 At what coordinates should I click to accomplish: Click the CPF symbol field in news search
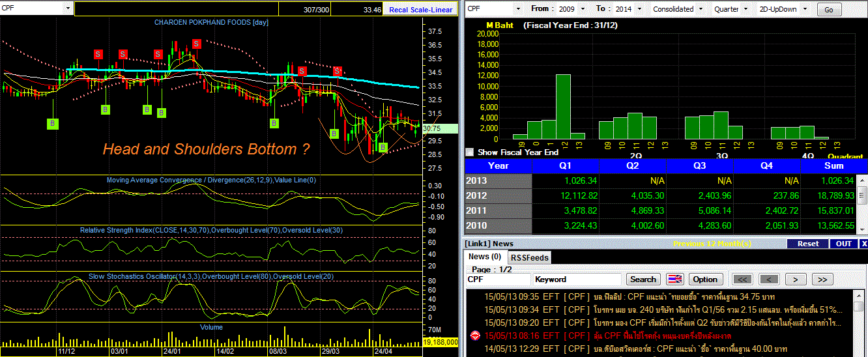pos(498,279)
